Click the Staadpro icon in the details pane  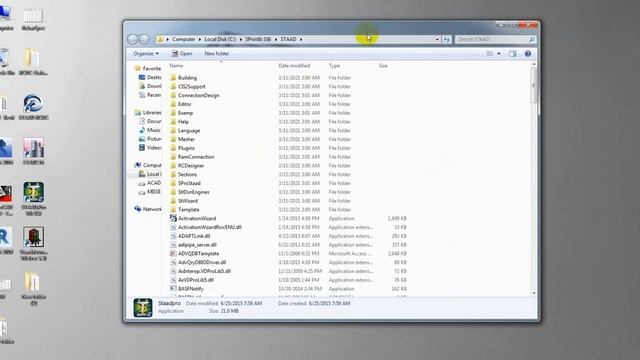(x=143, y=308)
